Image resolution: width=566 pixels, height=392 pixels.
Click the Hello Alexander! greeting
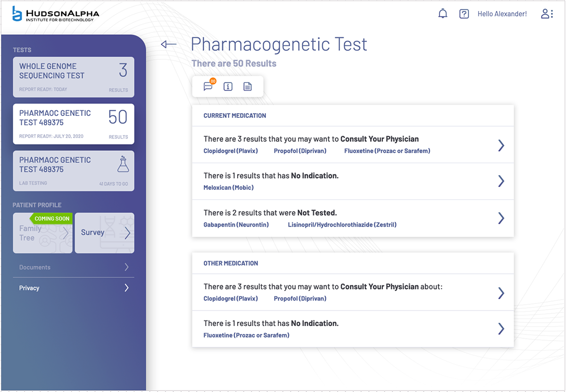[502, 14]
